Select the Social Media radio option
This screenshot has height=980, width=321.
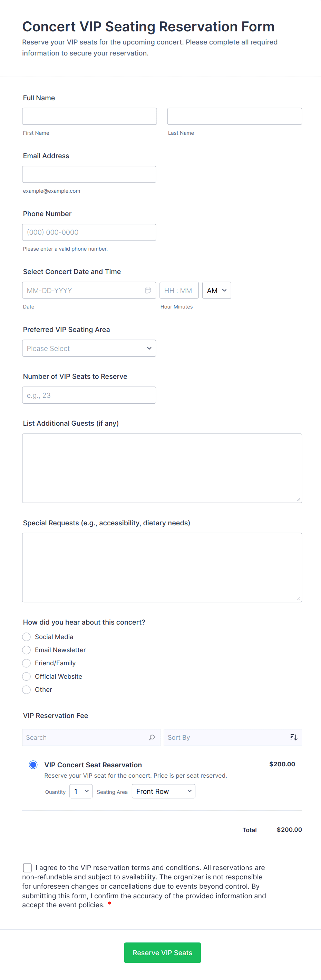26,637
